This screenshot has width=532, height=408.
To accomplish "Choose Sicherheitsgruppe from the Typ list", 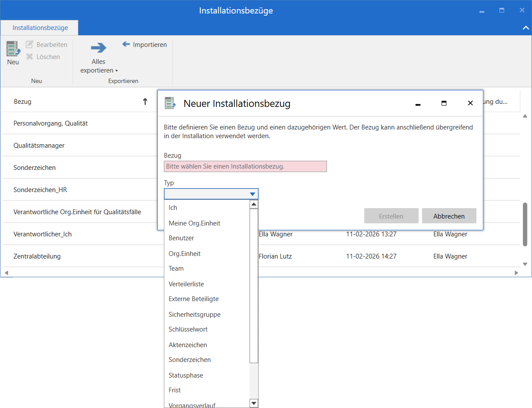I will pos(194,314).
